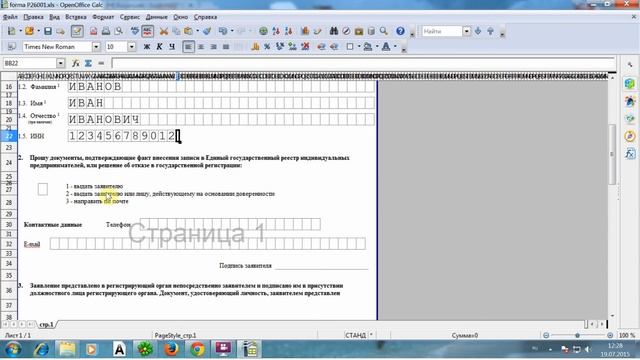This screenshot has height=360, width=640.
Task: Open the Файл menu
Action: coord(10,17)
